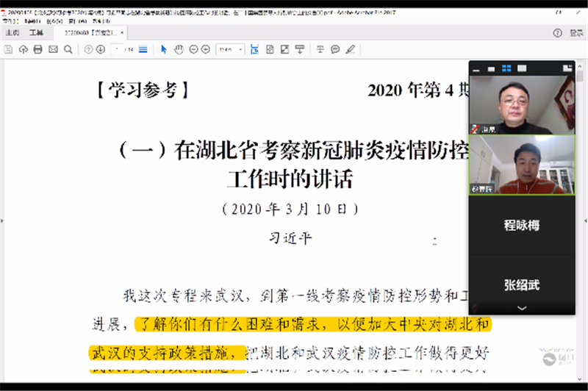Open the Find text magnifier tool
This screenshot has width=588, height=391.
coord(68,49)
